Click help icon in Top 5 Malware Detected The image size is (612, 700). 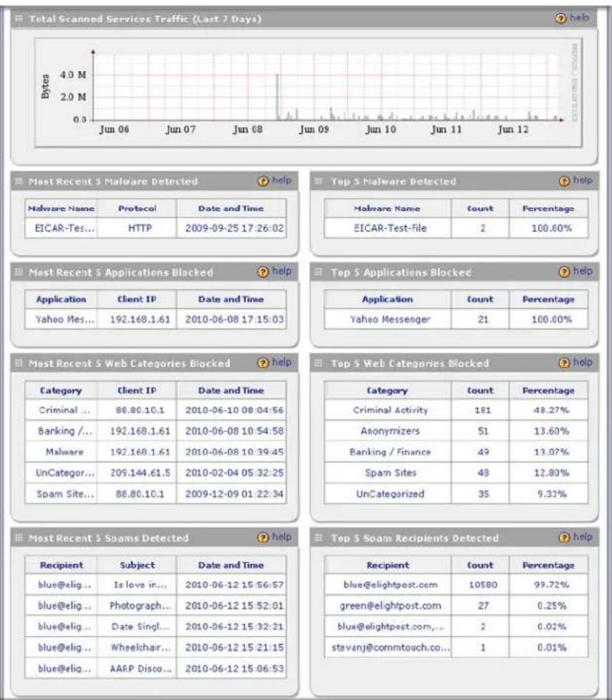tap(564, 181)
